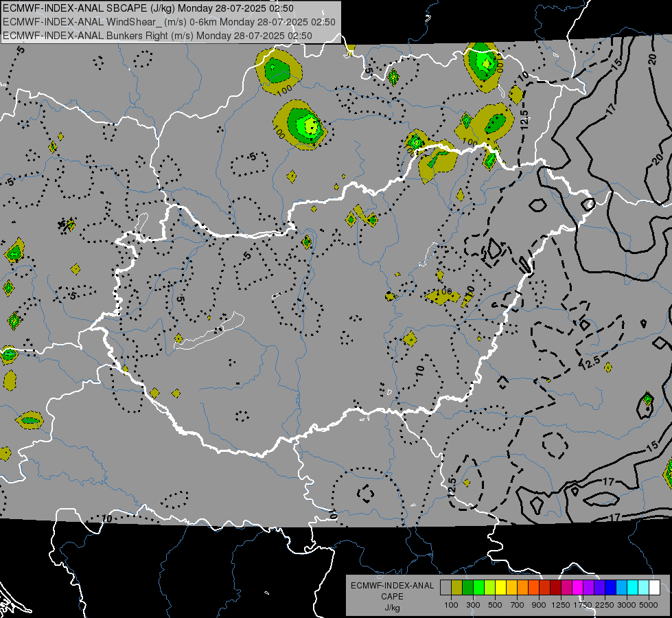The width and height of the screenshot is (672, 618).
Task: Click the legend's 900 tick label
Action: 539,605
